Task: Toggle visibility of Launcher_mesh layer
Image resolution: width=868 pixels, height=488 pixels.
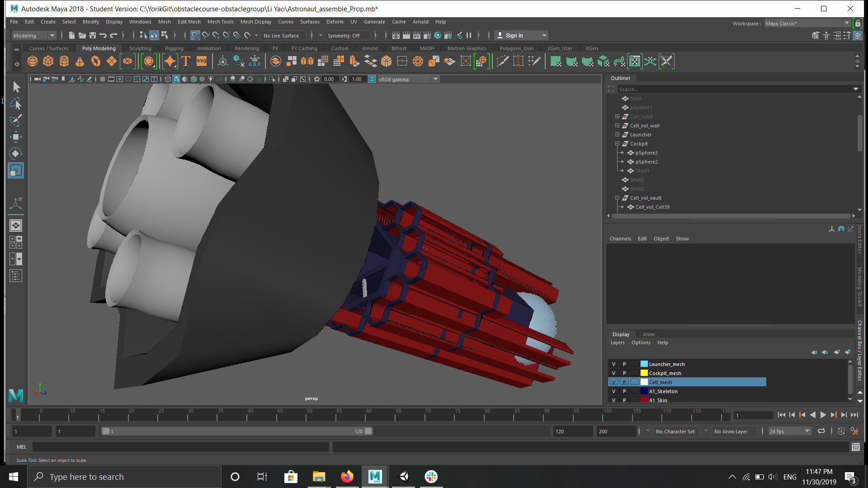Action: [613, 364]
